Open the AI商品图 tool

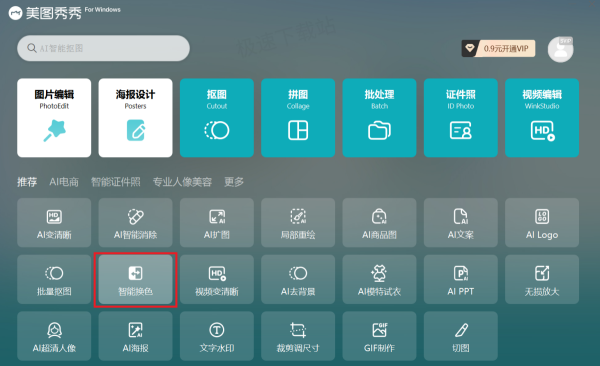coord(379,222)
